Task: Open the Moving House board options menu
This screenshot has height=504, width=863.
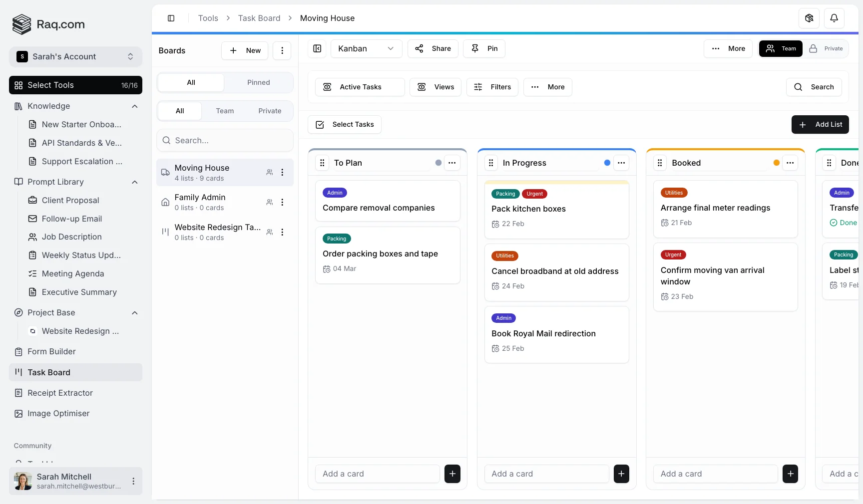Action: point(283,173)
